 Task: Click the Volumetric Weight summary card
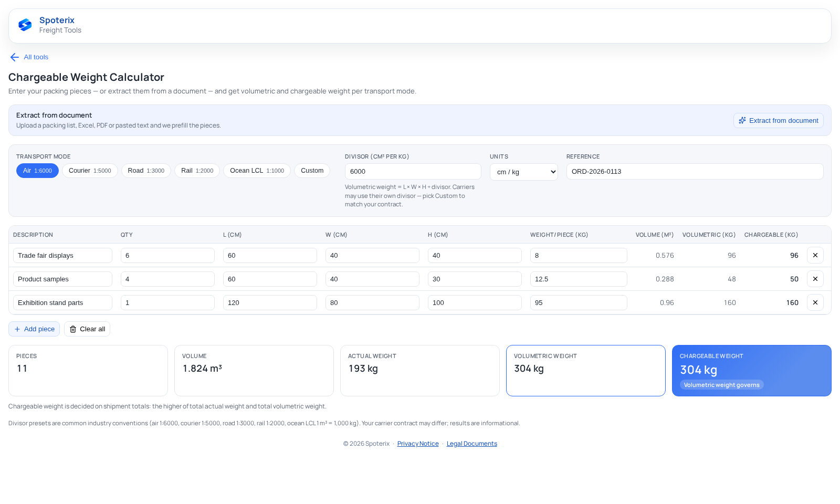[585, 371]
